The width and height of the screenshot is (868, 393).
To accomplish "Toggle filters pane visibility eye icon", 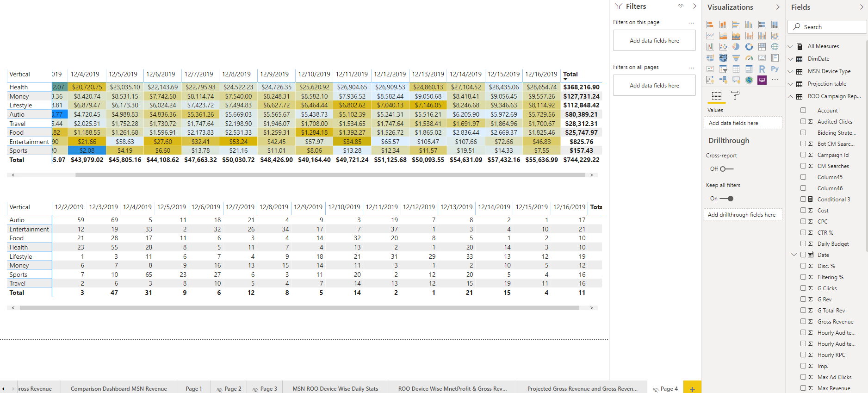I will [681, 6].
